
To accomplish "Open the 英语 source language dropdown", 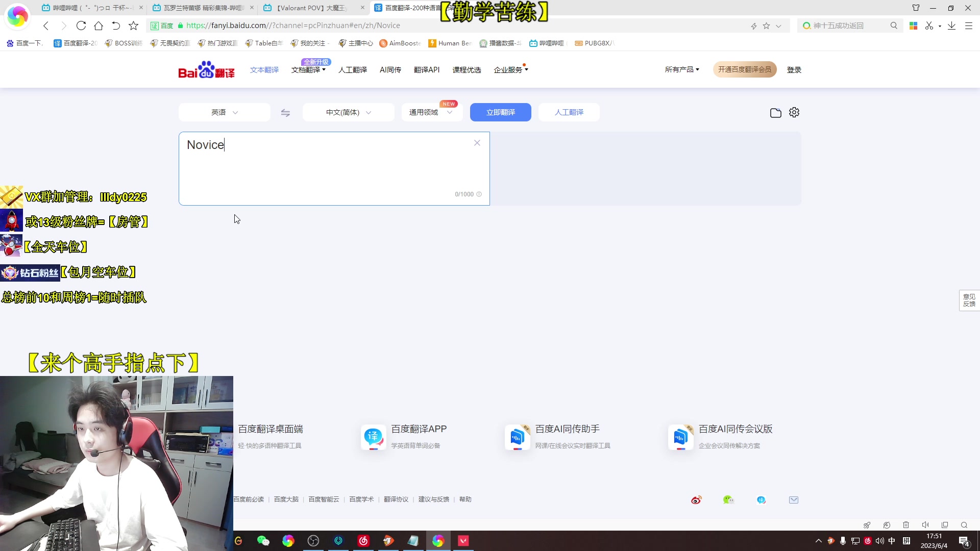I will [224, 112].
